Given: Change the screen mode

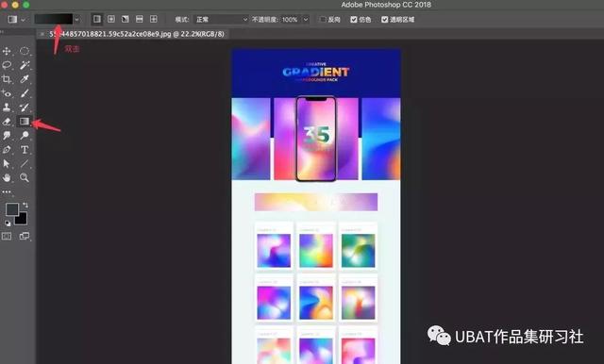Looking at the screenshot, I should pos(25,237).
